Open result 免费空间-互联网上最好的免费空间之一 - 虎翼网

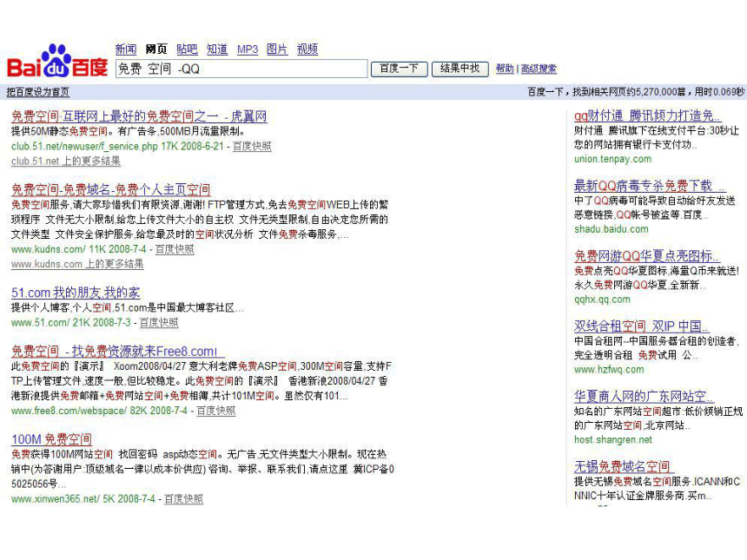[139, 116]
